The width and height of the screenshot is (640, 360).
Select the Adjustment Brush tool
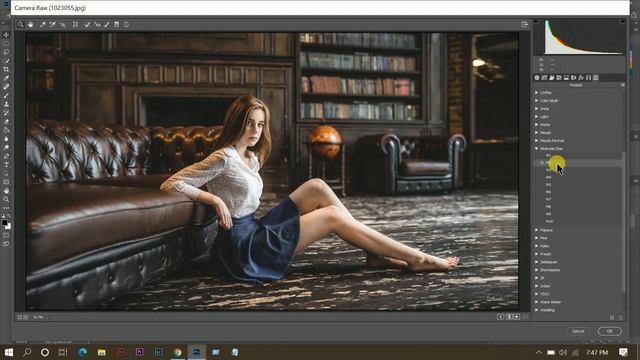pyautogui.click(x=107, y=24)
